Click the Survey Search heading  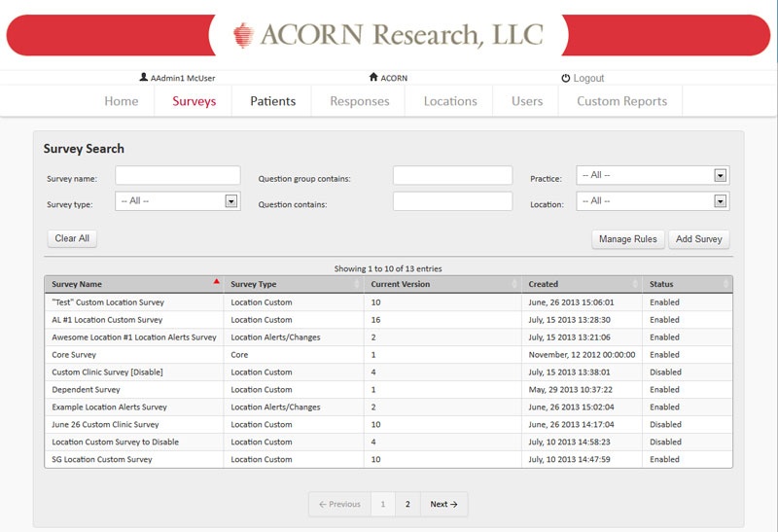(x=84, y=149)
